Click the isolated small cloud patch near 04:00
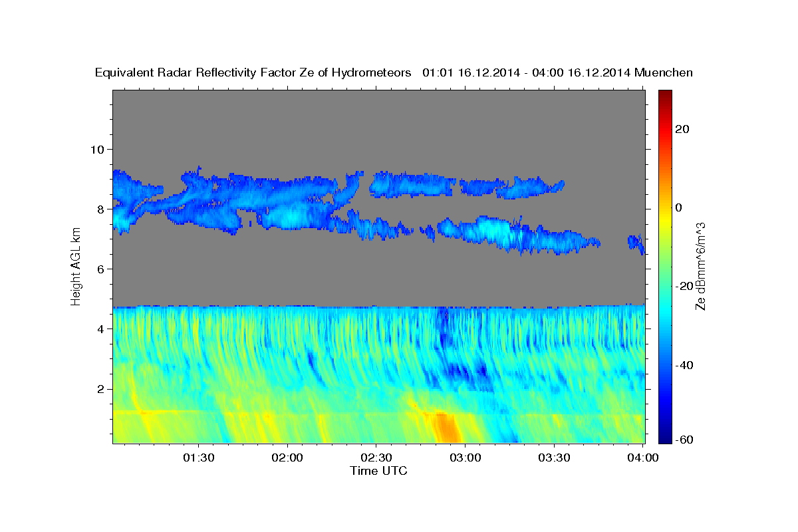This screenshot has height=532, width=798. pos(636,243)
